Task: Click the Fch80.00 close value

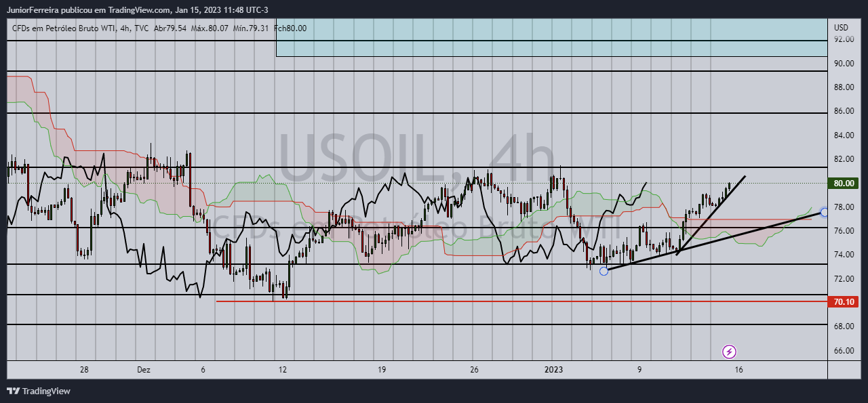Action: tap(290, 28)
